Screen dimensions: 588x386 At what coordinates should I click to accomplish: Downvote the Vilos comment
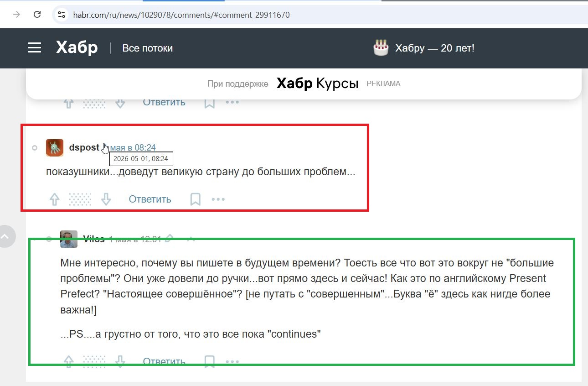click(x=120, y=362)
